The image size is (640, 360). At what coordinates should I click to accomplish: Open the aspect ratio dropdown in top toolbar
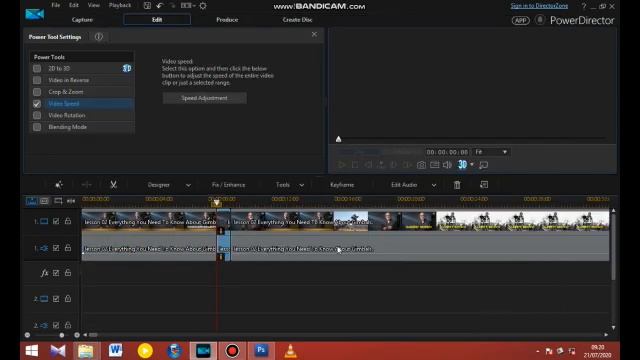188,6
